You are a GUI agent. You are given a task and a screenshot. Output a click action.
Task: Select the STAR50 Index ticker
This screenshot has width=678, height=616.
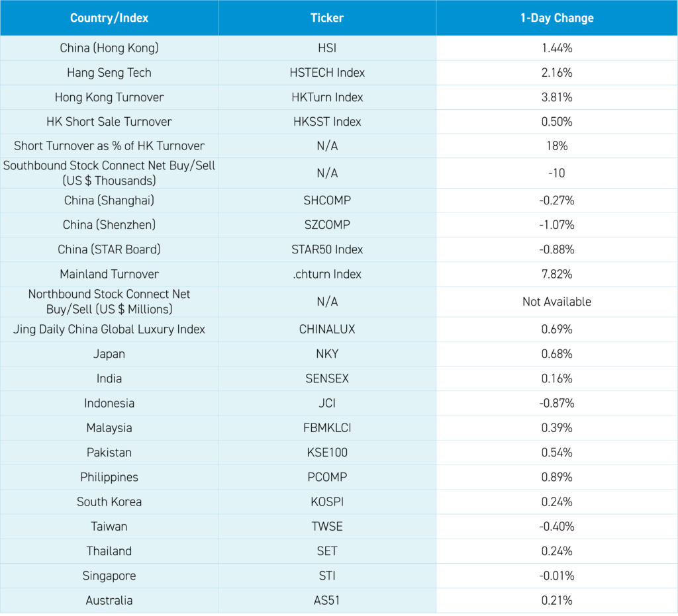tap(327, 249)
